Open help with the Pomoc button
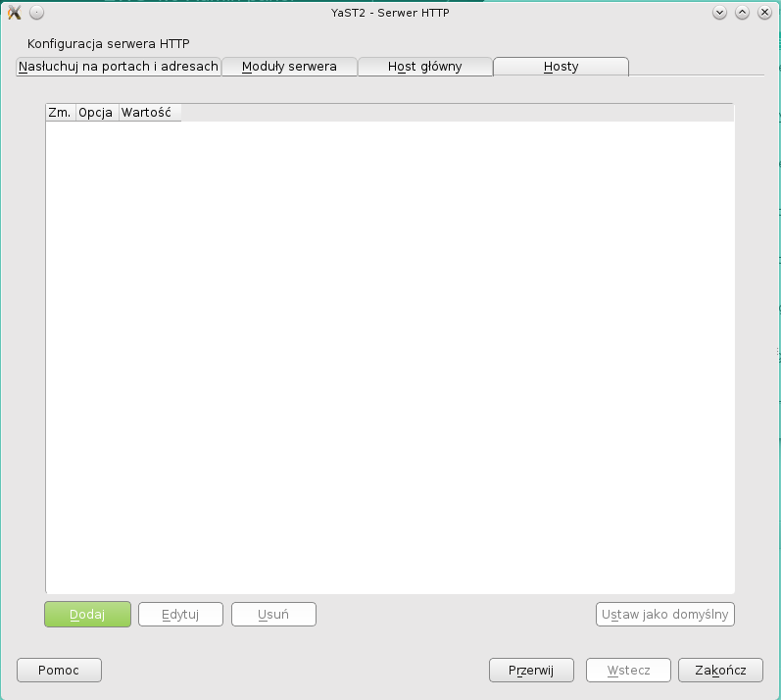This screenshot has width=781, height=700. point(59,670)
